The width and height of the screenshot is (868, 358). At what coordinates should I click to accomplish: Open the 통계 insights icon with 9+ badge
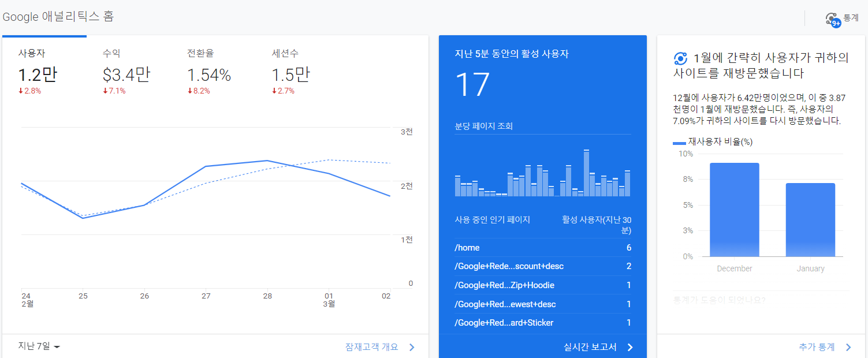click(834, 19)
